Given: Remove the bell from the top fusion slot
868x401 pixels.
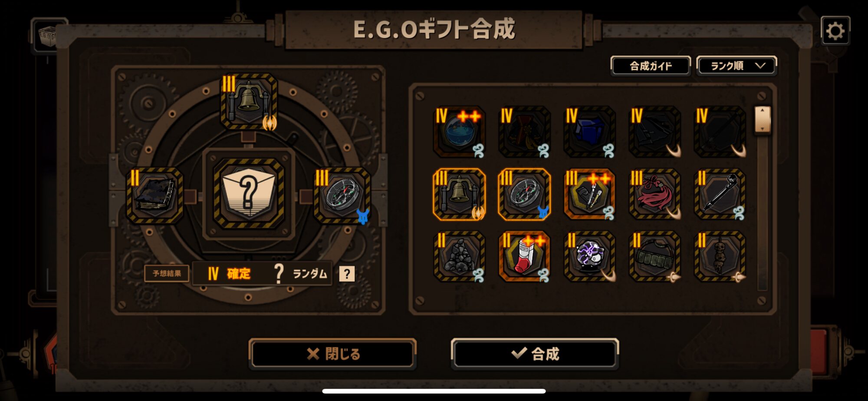Looking at the screenshot, I should coord(249,102).
